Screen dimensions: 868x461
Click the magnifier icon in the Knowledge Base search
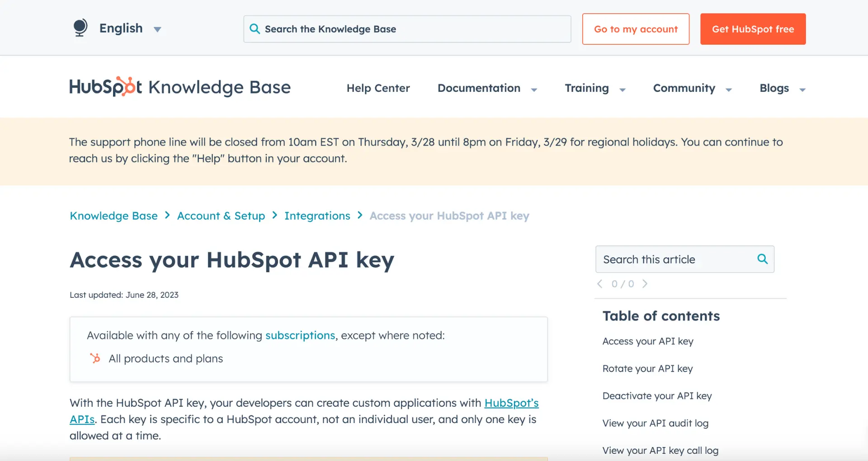click(x=255, y=29)
